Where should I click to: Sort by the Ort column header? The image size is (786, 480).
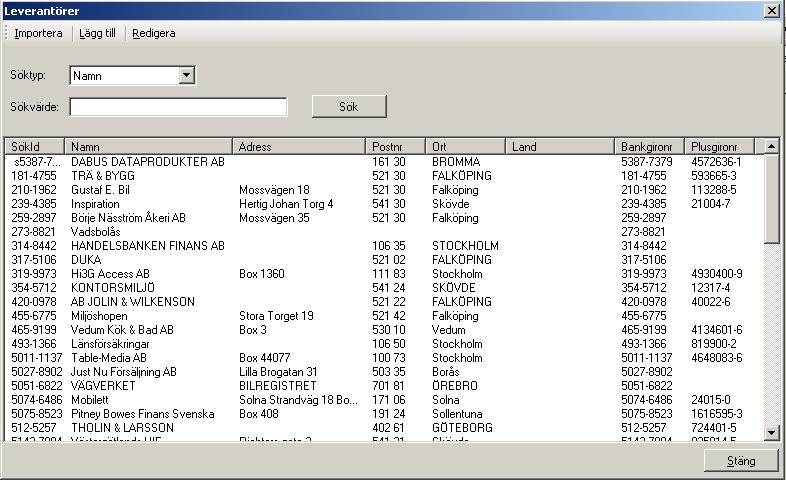[465, 146]
